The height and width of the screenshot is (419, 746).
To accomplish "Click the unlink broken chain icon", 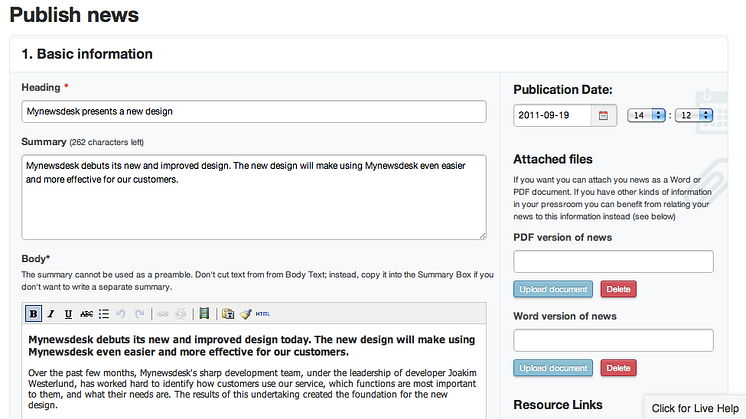I will point(180,314).
